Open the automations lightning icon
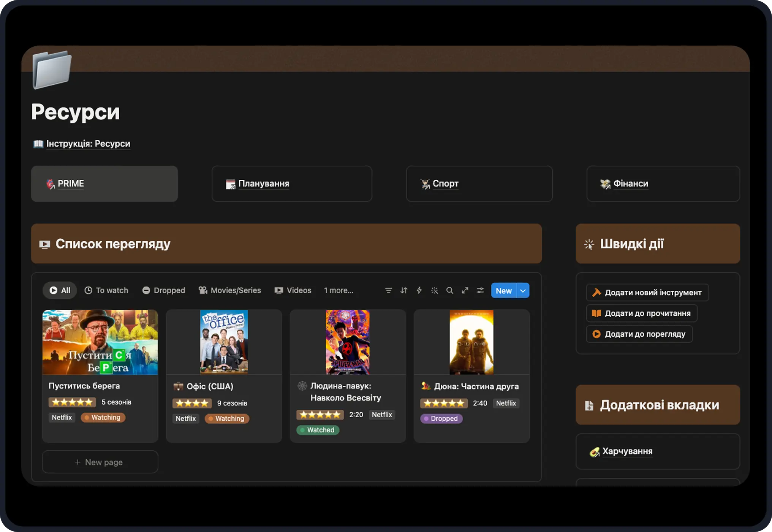772x532 pixels. point(419,290)
